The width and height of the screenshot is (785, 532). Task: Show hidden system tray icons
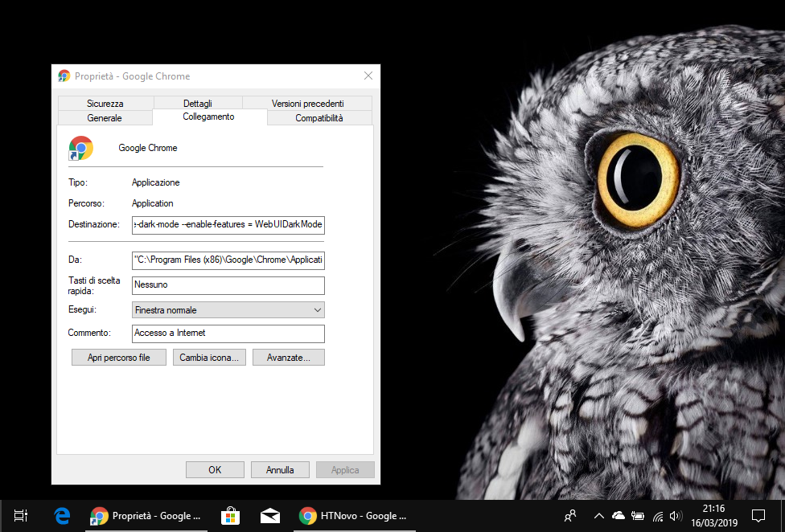point(598,515)
